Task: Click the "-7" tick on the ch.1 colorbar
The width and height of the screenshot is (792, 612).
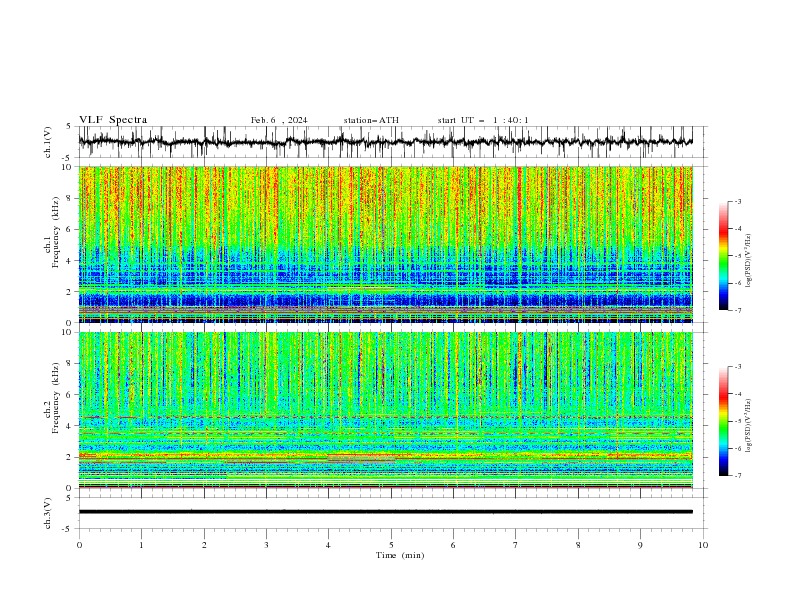Action: [x=737, y=310]
